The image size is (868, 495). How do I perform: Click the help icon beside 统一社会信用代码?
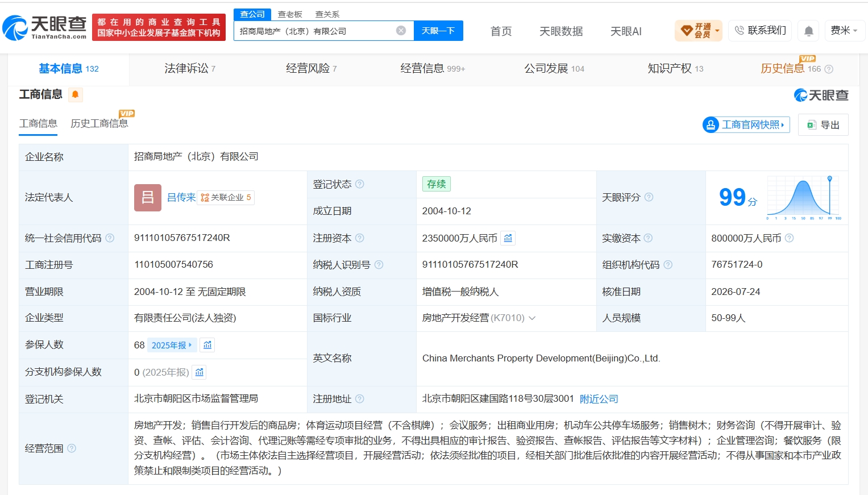tap(110, 238)
